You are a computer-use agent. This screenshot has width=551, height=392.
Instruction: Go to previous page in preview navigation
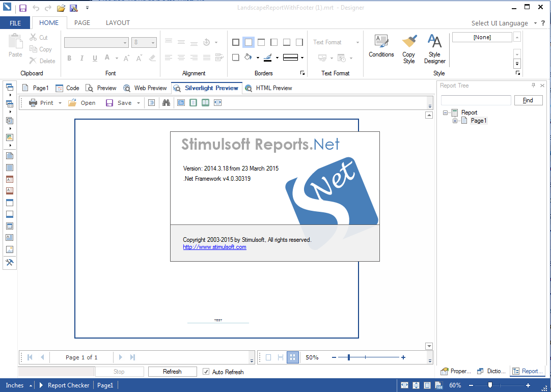42,357
